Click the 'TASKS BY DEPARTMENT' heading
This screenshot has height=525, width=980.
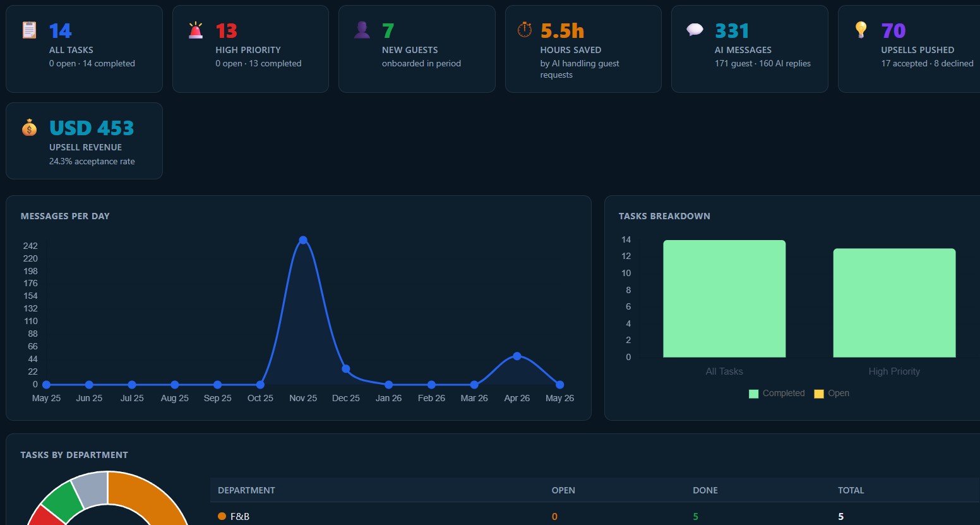(x=74, y=455)
